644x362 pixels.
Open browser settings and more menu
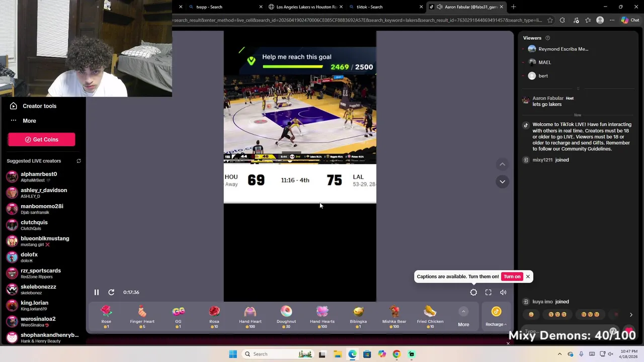coord(612,20)
